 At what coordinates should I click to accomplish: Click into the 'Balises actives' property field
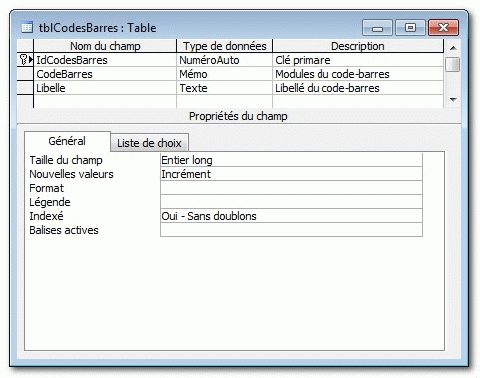pos(291,230)
